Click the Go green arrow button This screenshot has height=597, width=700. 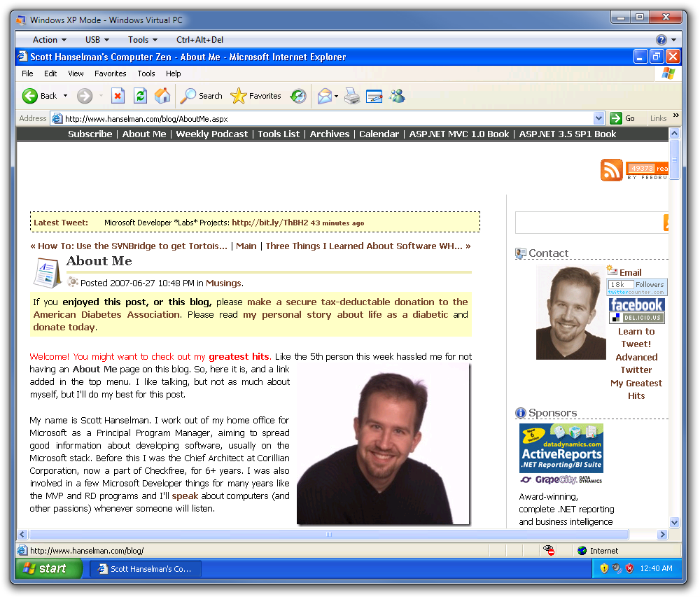point(622,118)
